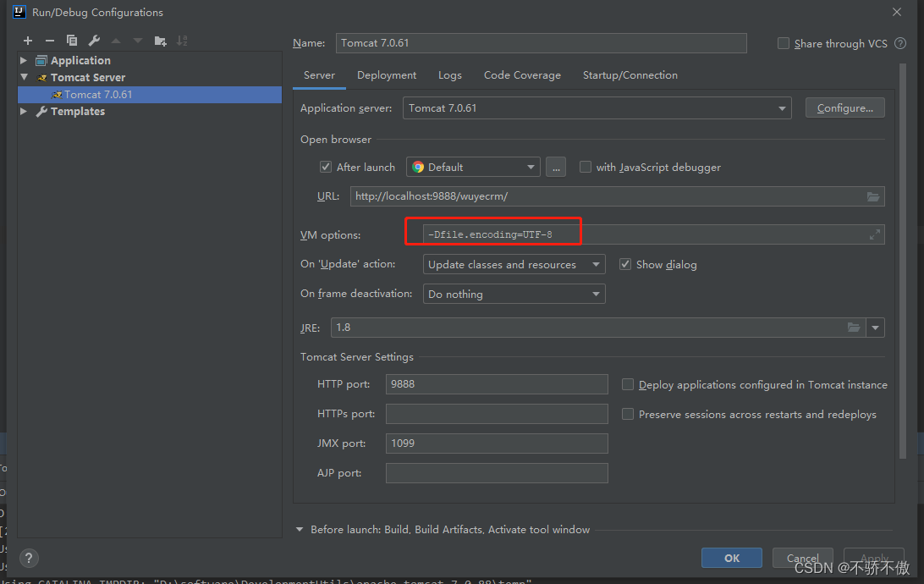This screenshot has width=924, height=584.
Task: Toggle After launch checkbox
Action: (325, 167)
